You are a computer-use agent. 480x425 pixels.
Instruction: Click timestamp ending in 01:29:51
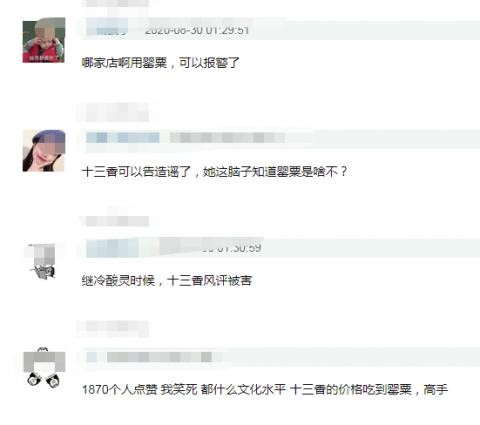197,30
